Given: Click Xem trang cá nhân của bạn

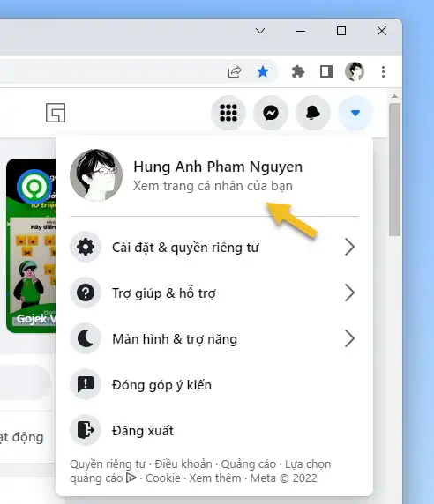Looking at the screenshot, I should (x=213, y=186).
